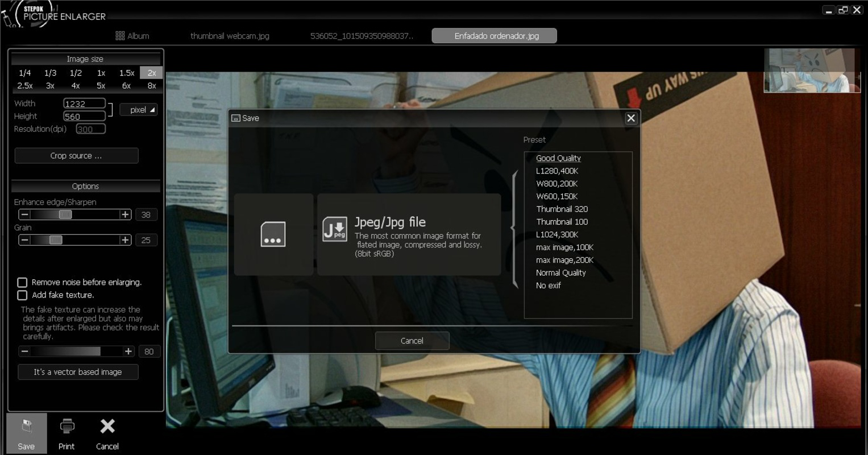Open the pixel unit dropdown
Viewport: 868px width, 455px height.
click(x=139, y=109)
